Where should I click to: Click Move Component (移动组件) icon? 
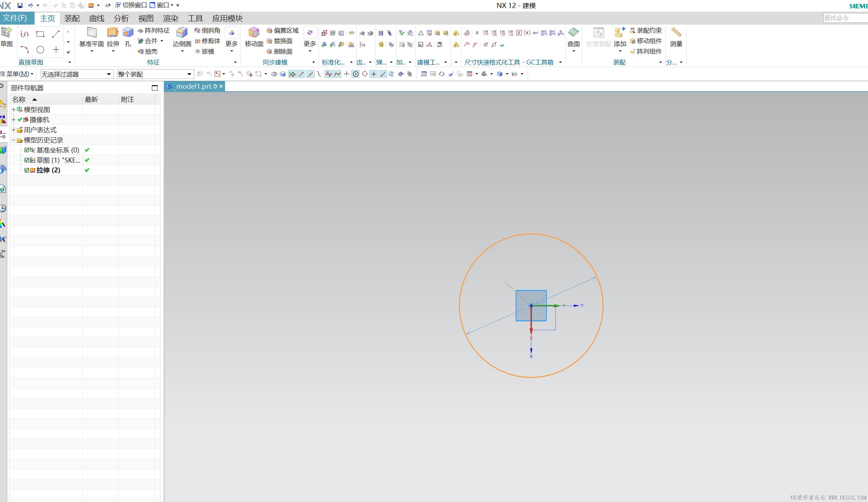pyautogui.click(x=633, y=41)
